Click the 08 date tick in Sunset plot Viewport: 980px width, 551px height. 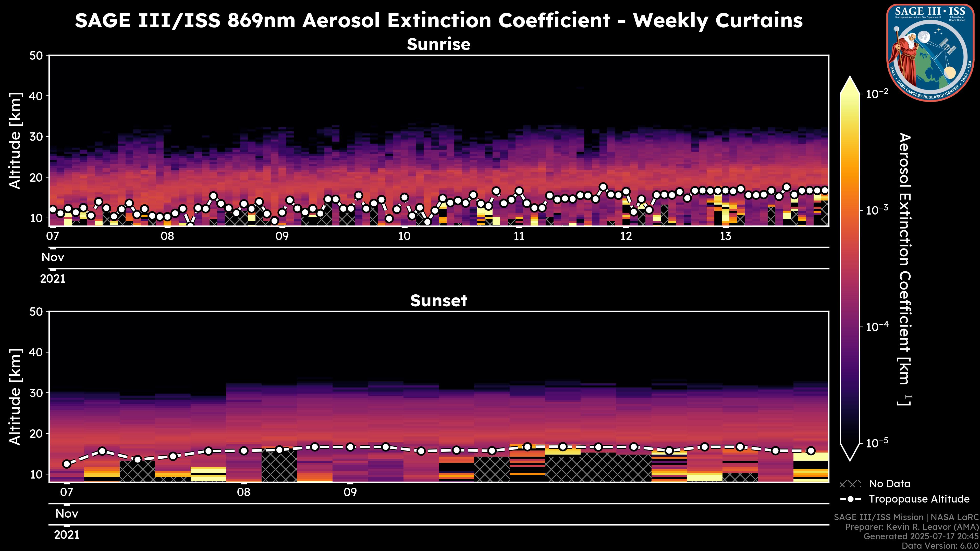(244, 492)
